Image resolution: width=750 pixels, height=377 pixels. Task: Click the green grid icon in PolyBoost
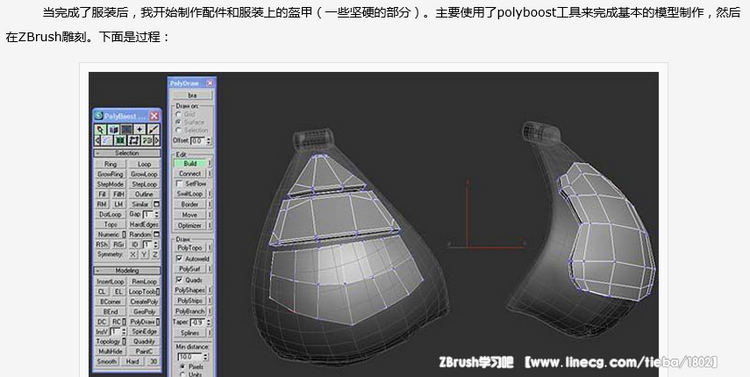pos(120,141)
